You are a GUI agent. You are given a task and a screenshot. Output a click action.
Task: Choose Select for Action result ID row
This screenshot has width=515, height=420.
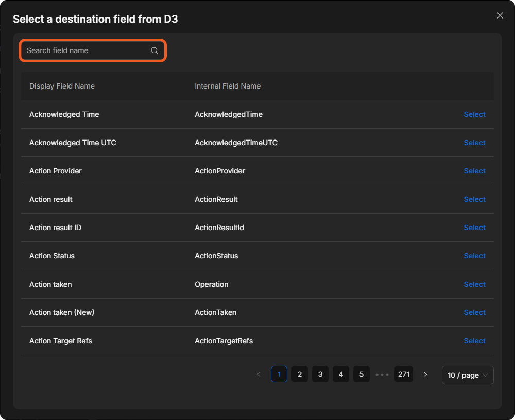click(x=474, y=227)
